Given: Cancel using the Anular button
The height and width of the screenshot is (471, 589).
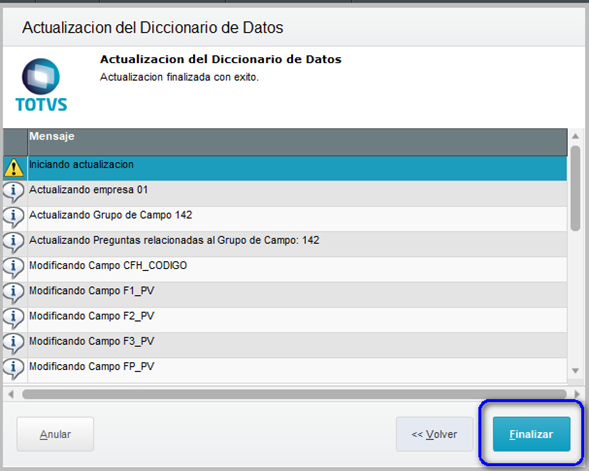Looking at the screenshot, I should [55, 434].
